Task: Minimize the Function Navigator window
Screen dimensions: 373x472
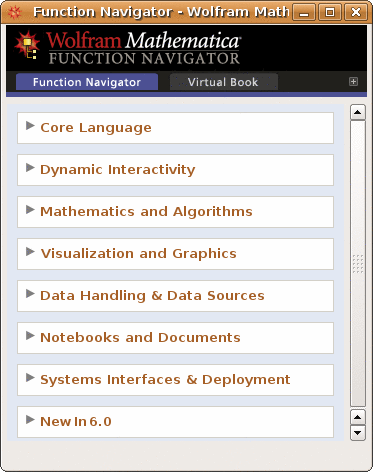Action: click(304, 13)
